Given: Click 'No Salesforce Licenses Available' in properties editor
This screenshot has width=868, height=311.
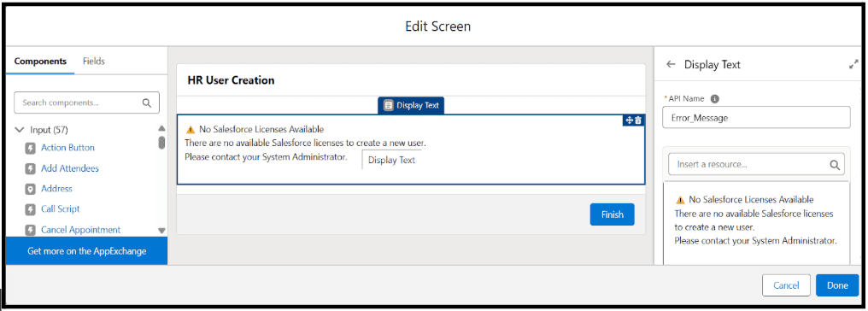Looking at the screenshot, I should tap(751, 200).
